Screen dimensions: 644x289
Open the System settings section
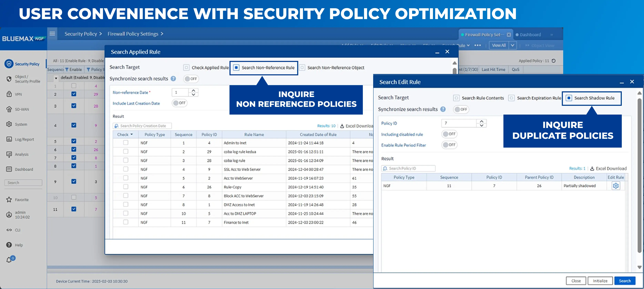(17, 124)
